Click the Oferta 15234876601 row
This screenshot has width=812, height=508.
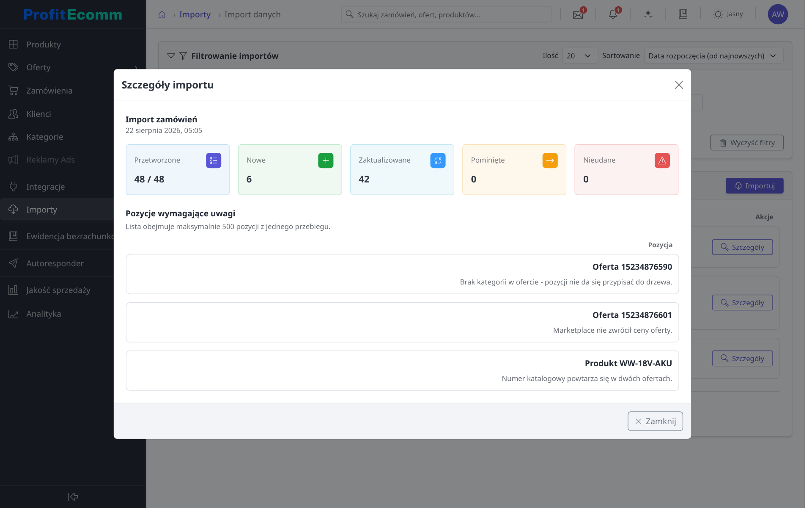click(x=402, y=322)
